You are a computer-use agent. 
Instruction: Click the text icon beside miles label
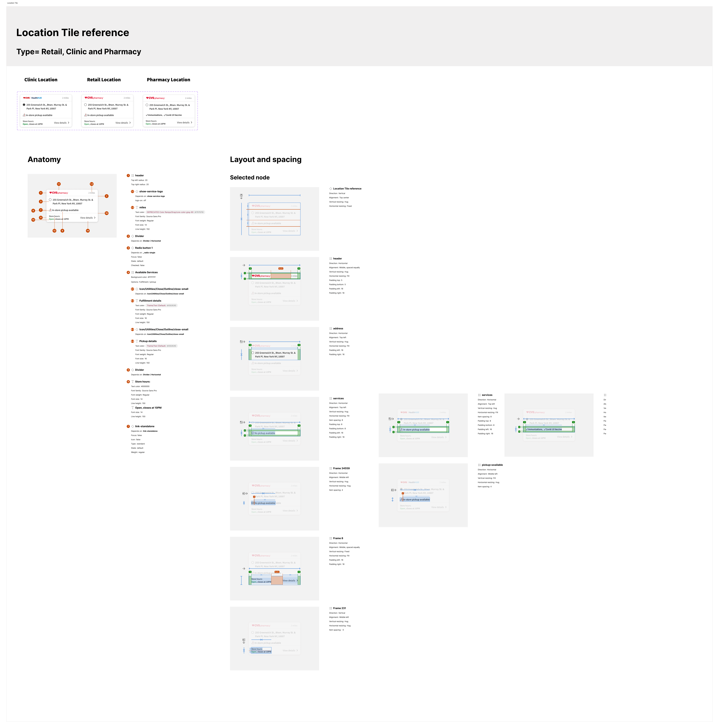137,208
